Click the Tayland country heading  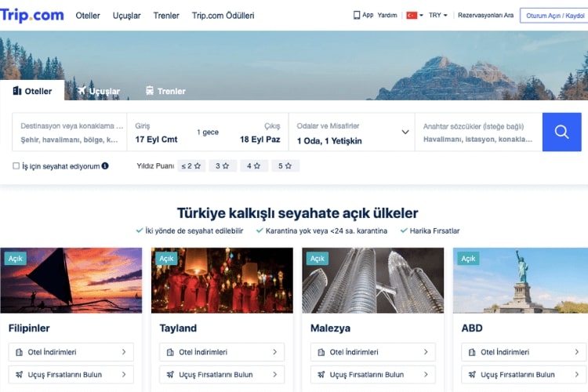coord(178,328)
